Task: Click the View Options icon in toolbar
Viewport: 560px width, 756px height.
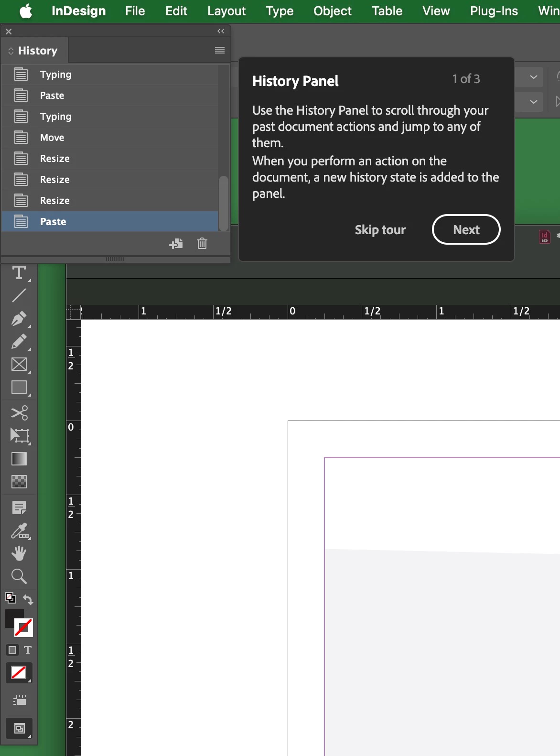Action: pyautogui.click(x=19, y=701)
